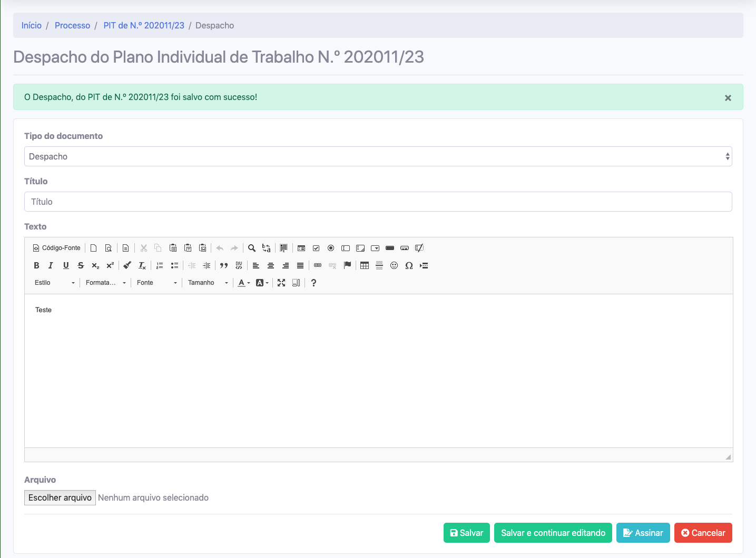This screenshot has height=558, width=756.
Task: Go to Processo in the breadcrumb
Action: coord(72,25)
